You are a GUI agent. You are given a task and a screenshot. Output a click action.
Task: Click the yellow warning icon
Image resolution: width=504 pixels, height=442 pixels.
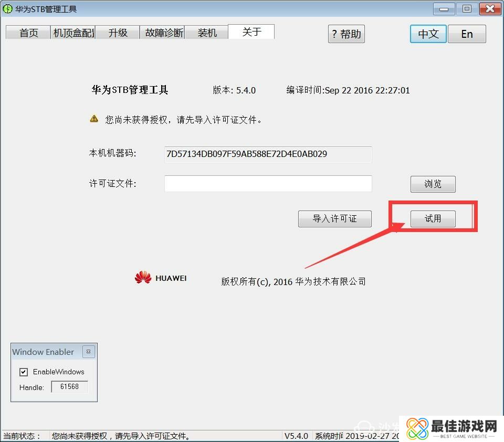tap(94, 119)
